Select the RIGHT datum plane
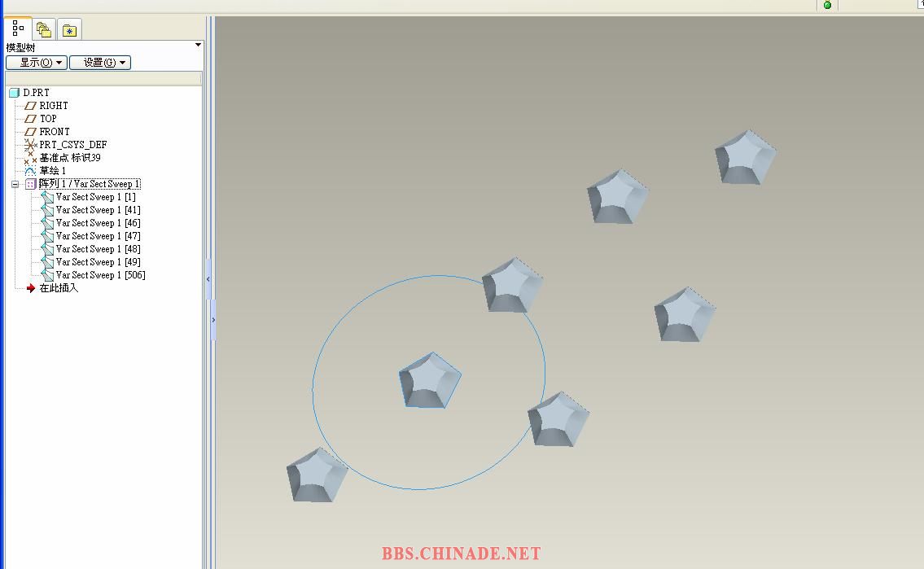Screen dimensions: 924x569 pyautogui.click(x=54, y=106)
